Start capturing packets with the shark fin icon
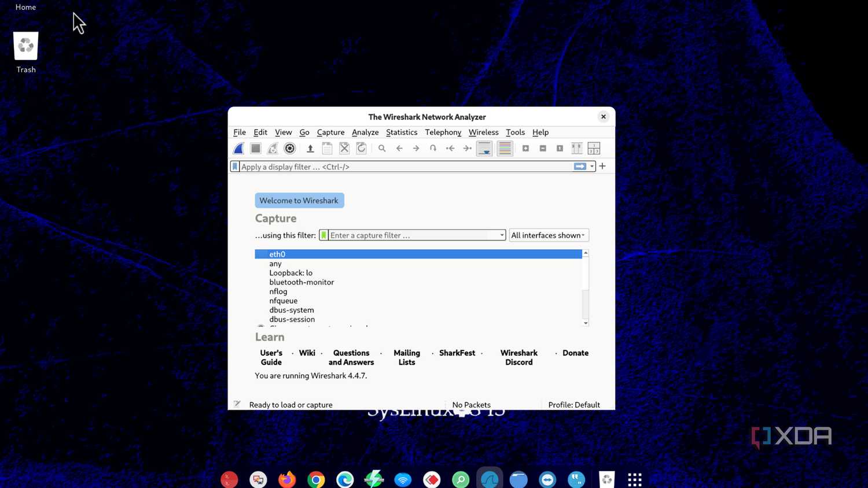The height and width of the screenshot is (488, 868). click(x=238, y=149)
